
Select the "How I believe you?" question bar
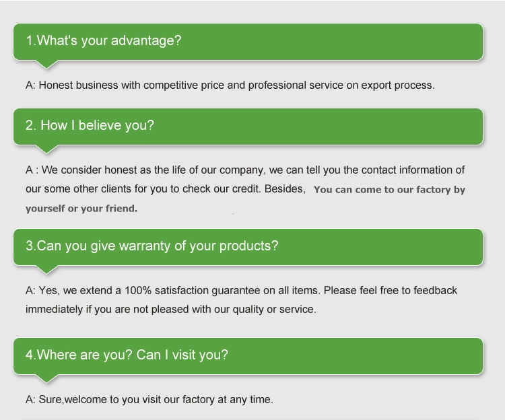pos(248,127)
